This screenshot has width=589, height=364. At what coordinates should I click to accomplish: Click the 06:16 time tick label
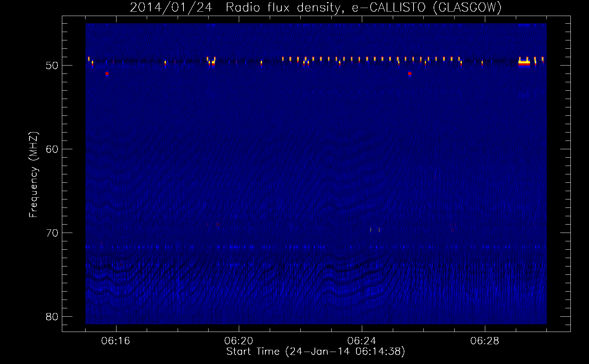click(116, 341)
